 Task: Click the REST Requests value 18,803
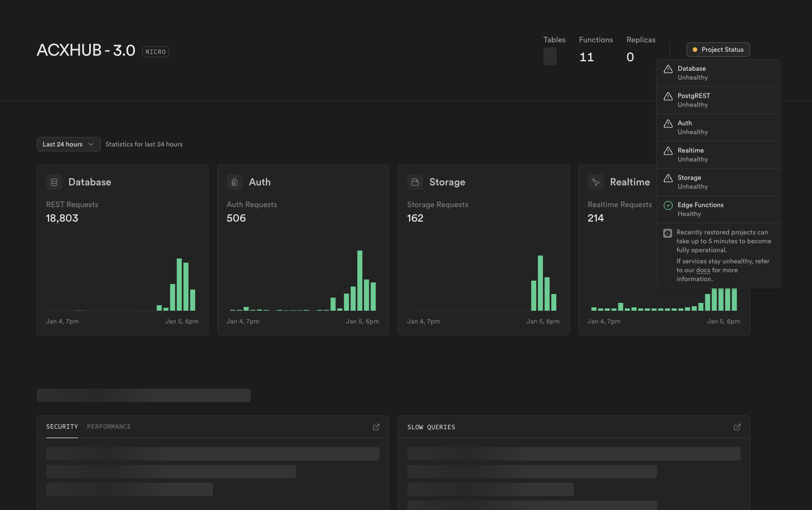62,218
